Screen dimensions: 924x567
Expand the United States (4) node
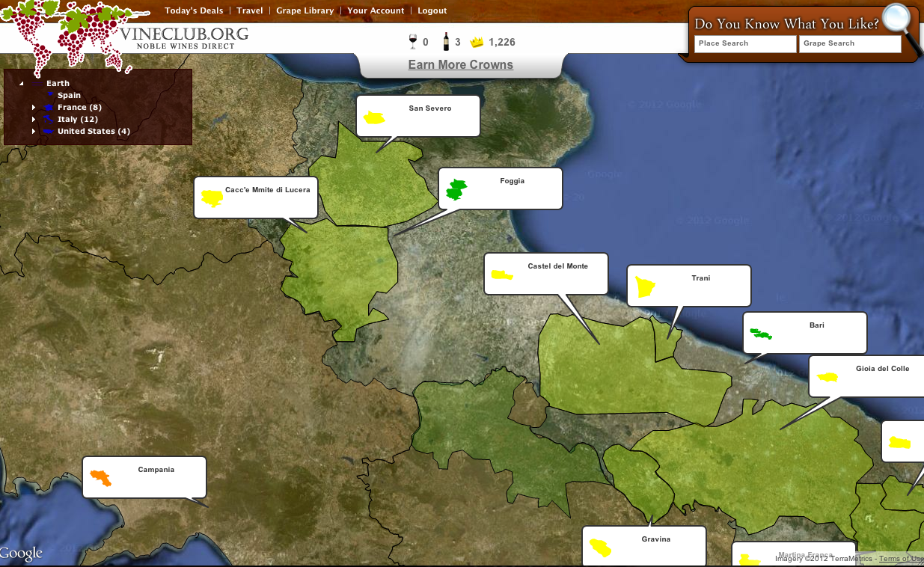coord(34,132)
